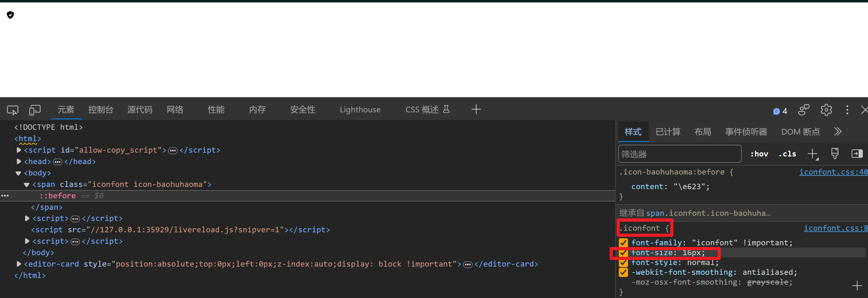This screenshot has width=868, height=298.
Task: Activate the inspect element picker tool
Action: (x=12, y=110)
